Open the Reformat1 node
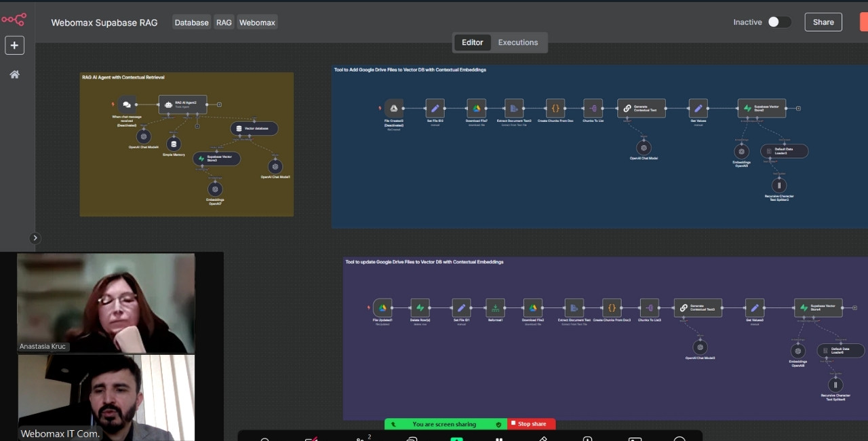 (x=496, y=308)
